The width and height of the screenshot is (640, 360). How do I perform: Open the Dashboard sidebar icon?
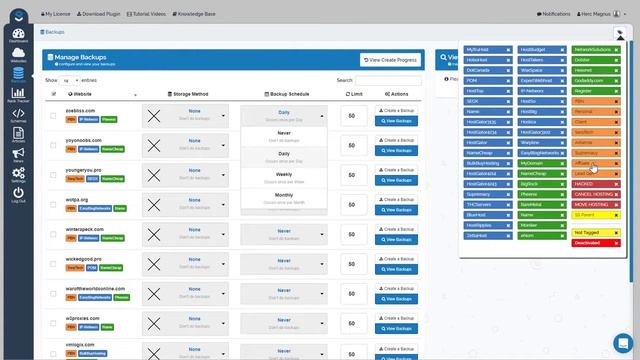point(18,35)
